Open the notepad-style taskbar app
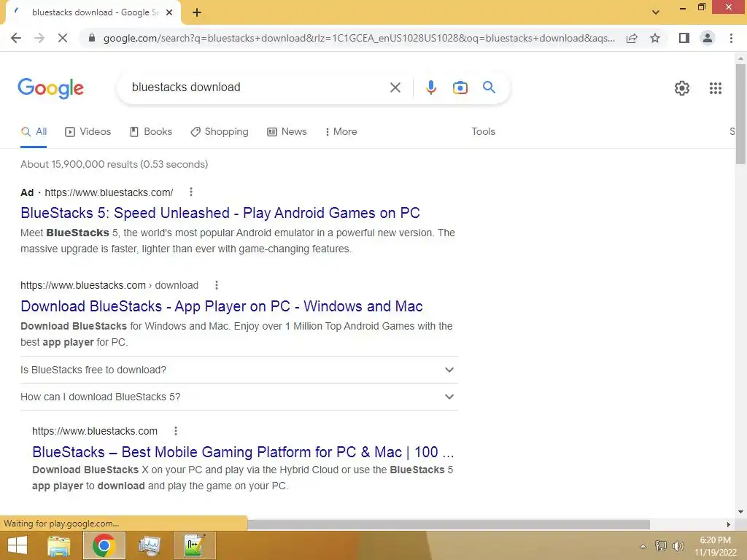The height and width of the screenshot is (560, 747). tap(194, 545)
